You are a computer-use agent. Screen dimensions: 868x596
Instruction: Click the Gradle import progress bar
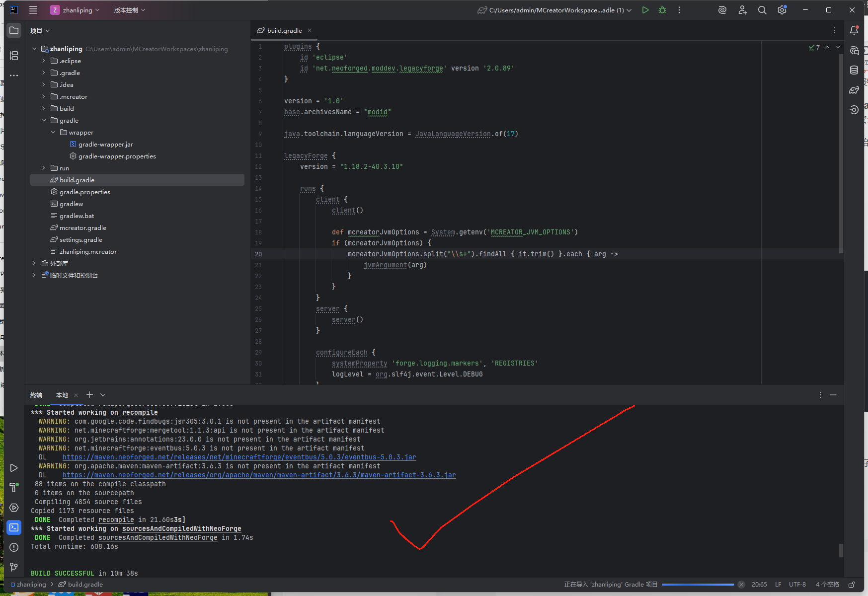[698, 585]
